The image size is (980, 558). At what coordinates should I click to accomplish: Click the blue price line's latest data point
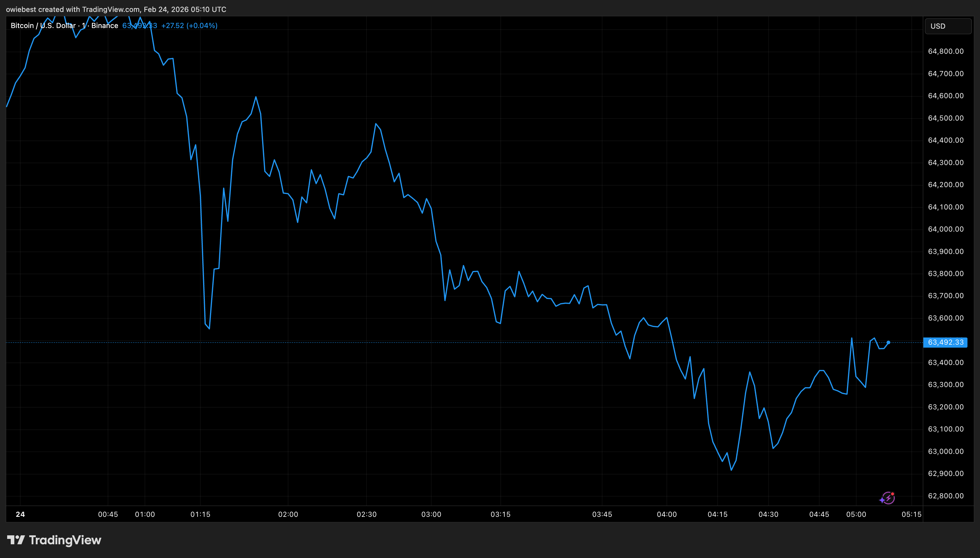(x=889, y=342)
